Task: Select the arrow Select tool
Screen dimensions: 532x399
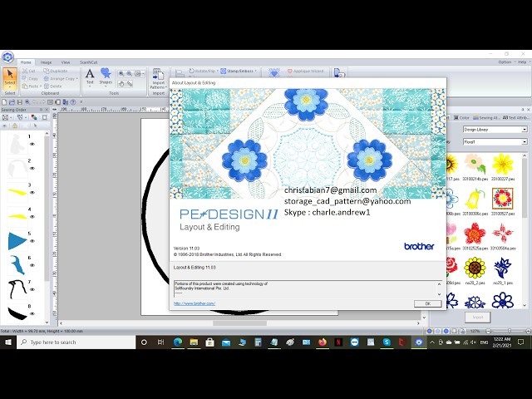Action: click(x=10, y=78)
